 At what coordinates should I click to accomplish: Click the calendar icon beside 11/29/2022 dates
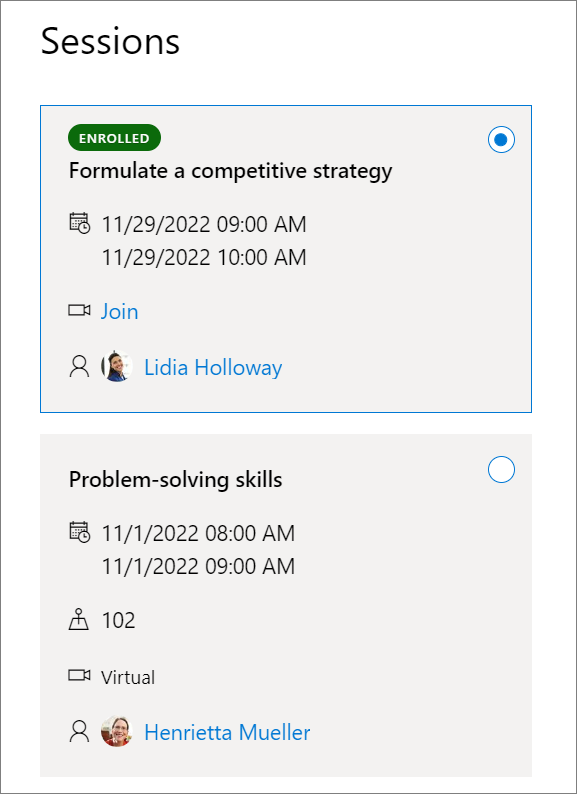coord(80,223)
